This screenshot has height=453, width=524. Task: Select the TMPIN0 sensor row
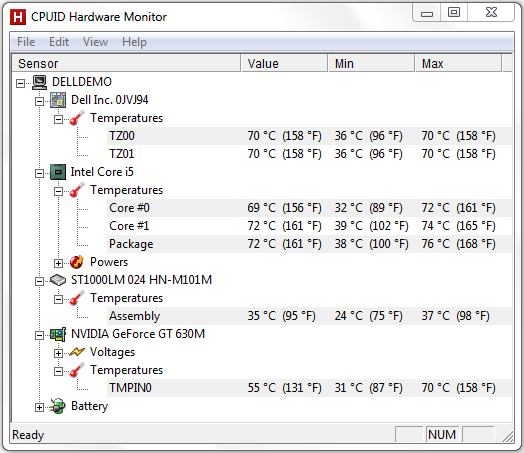click(309, 388)
